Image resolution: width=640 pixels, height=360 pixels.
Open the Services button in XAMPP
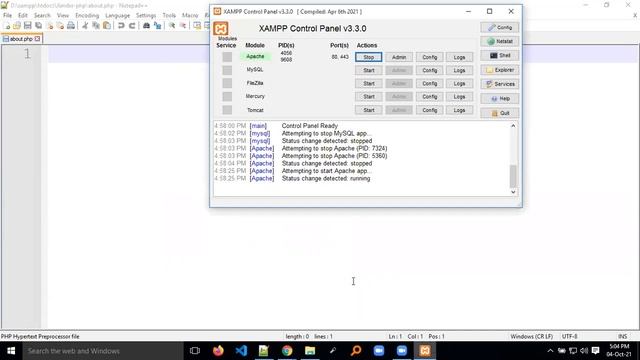[500, 84]
